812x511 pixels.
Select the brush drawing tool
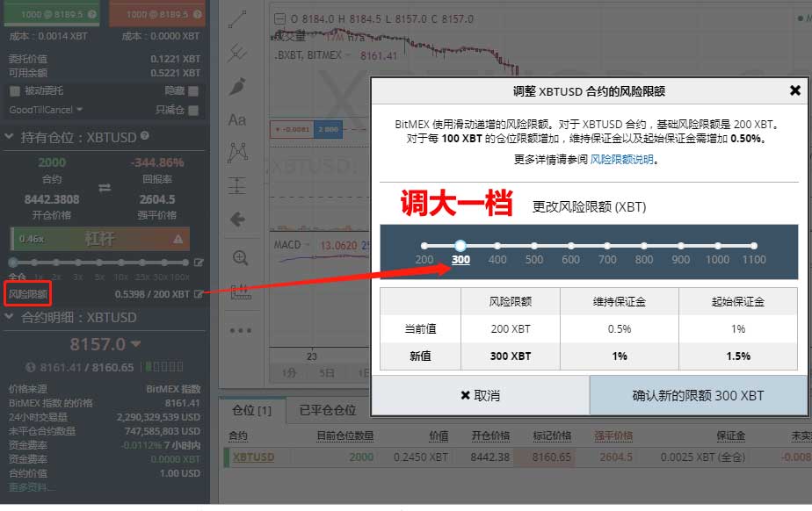pyautogui.click(x=237, y=86)
